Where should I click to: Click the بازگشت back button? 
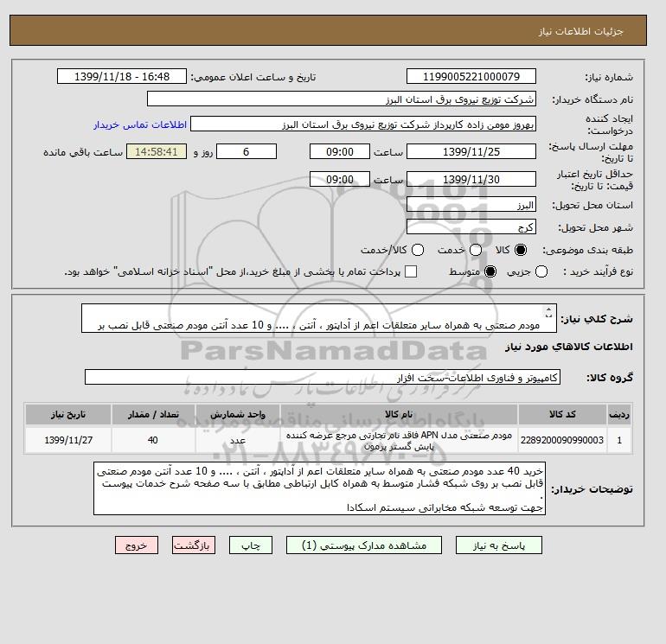(194, 545)
